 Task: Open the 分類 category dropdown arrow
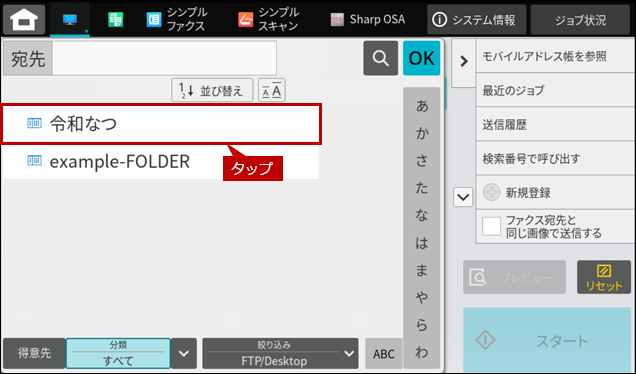[184, 353]
